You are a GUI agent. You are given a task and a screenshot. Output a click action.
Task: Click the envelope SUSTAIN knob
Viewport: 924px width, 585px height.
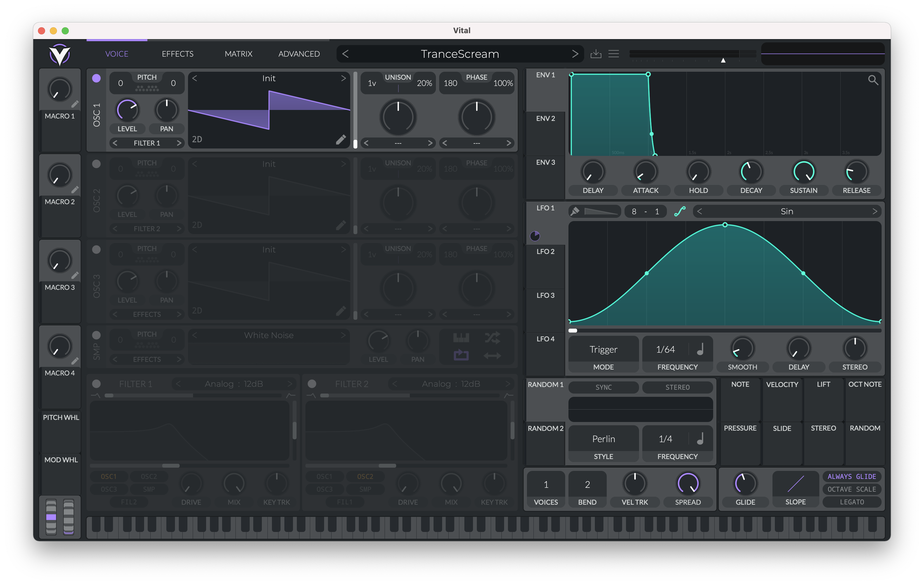[x=804, y=172]
